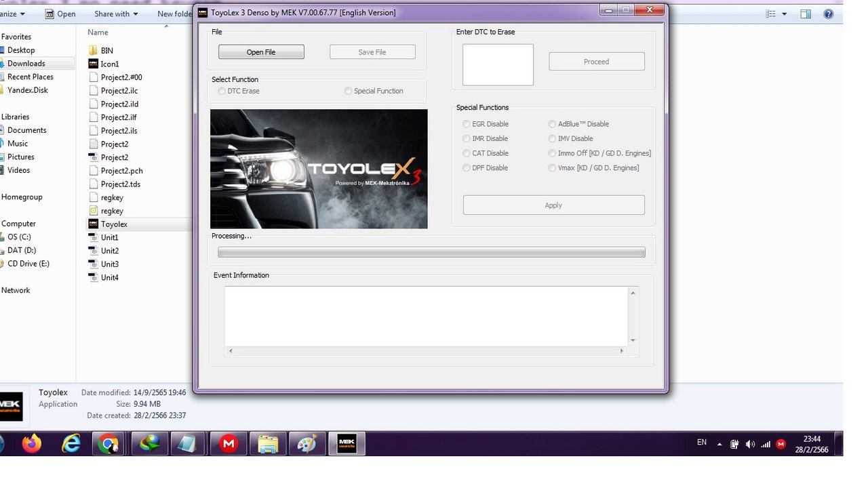This screenshot has height=488, width=868.
Task: Click the EN language indicator
Action: pyautogui.click(x=702, y=443)
